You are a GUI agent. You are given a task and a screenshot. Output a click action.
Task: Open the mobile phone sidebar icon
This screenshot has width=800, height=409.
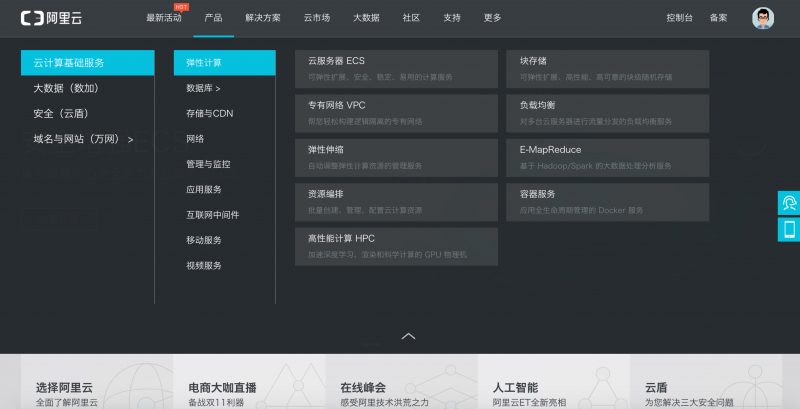[789, 229]
